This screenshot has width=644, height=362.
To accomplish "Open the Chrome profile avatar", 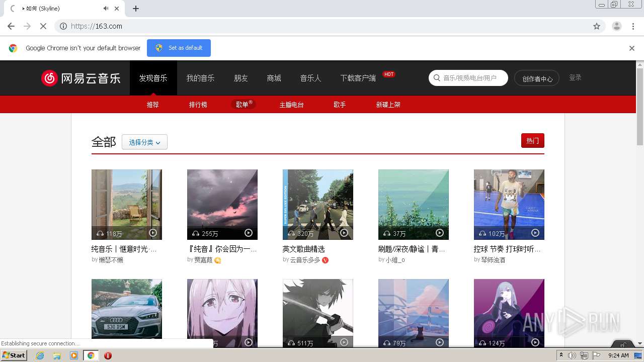I will point(616,26).
